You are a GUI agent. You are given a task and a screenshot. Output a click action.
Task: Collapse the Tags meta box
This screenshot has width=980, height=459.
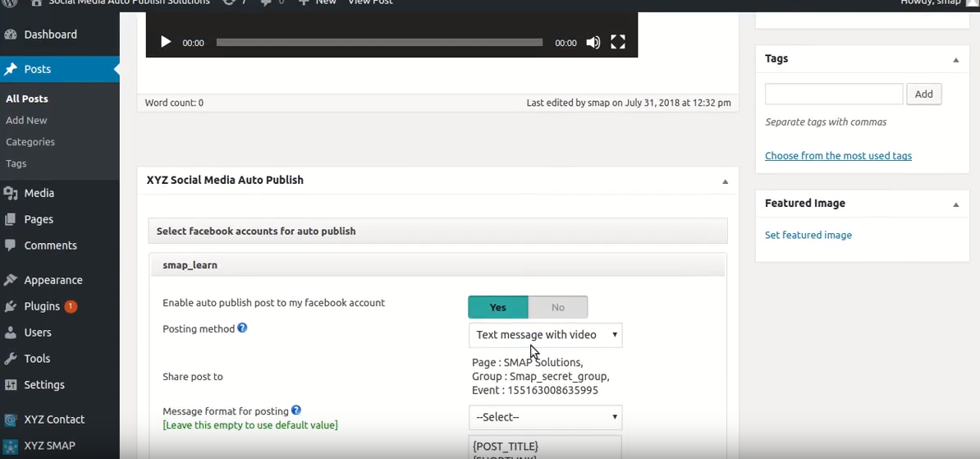955,60
